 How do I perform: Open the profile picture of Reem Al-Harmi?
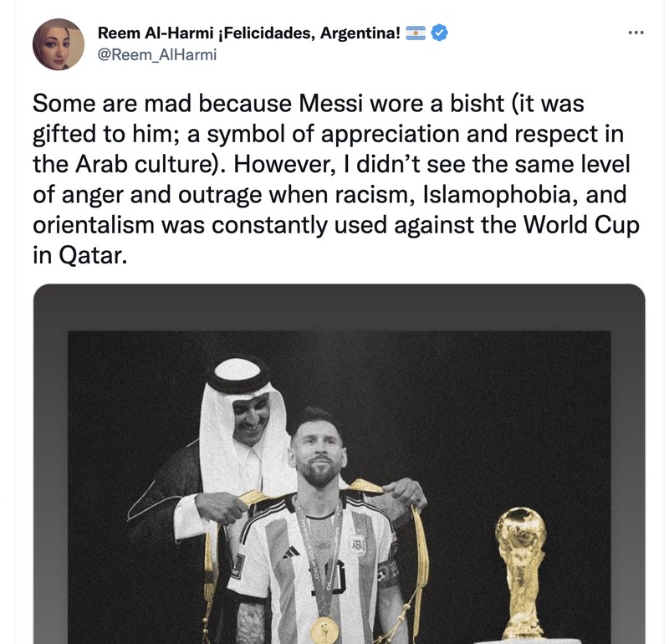(57, 44)
